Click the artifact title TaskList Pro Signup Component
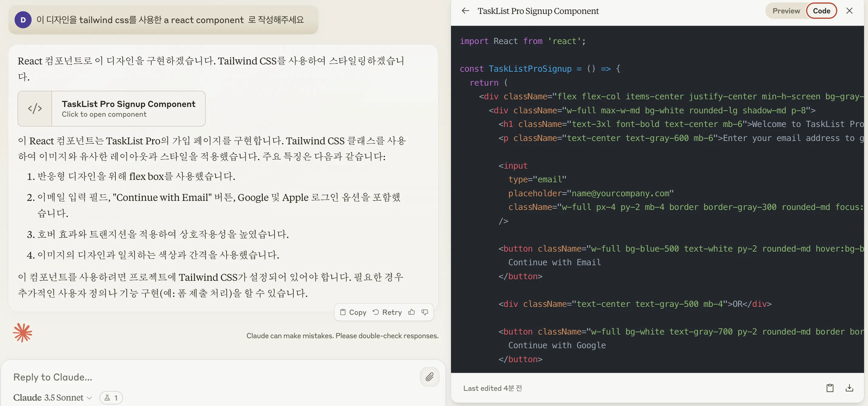Screen dimensions: 868x406 click(x=538, y=11)
